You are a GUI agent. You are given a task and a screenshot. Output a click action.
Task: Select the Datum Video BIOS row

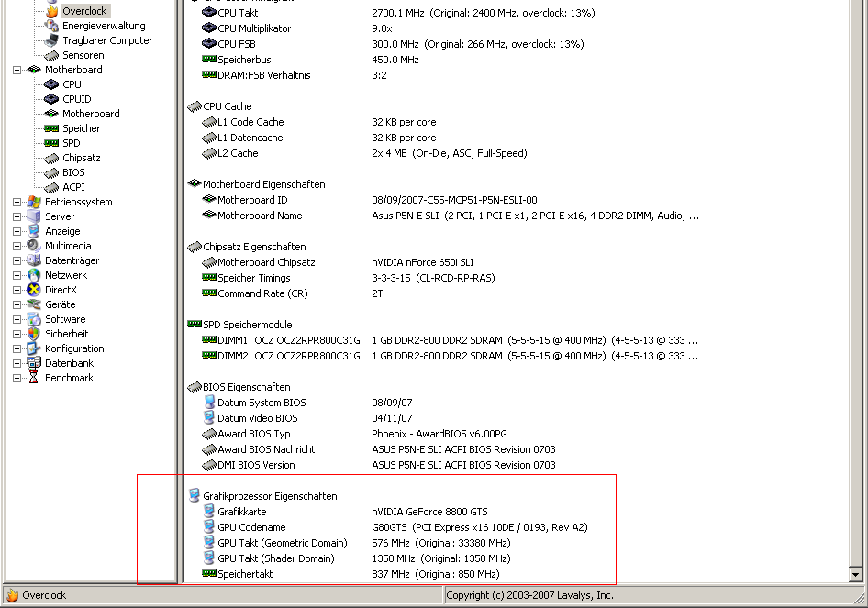tap(307, 418)
